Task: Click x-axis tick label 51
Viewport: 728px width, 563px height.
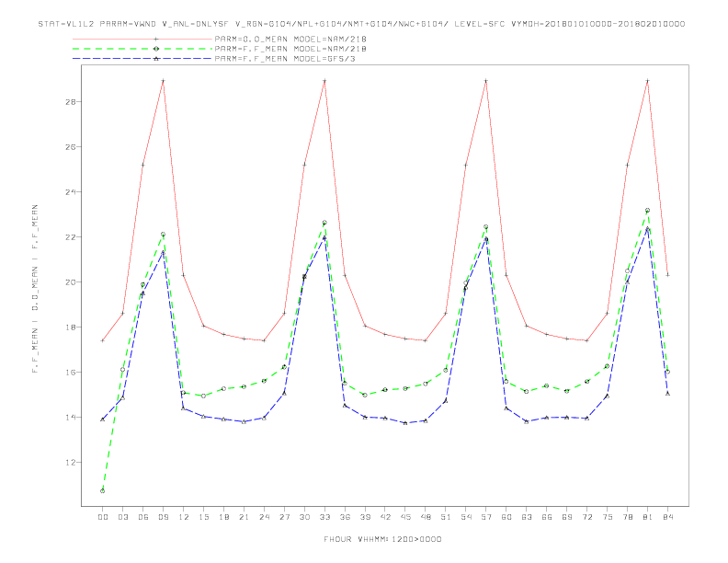Action: (x=446, y=517)
